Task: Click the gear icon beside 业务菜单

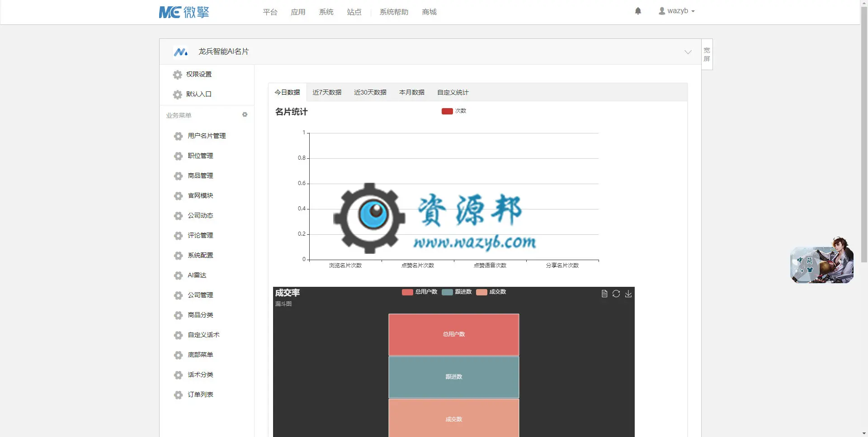Action: pos(245,115)
